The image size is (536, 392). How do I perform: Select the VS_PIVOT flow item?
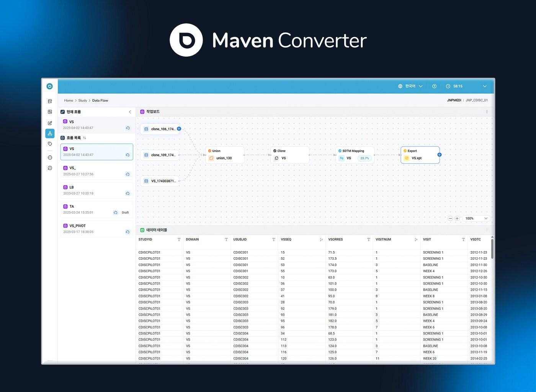pyautogui.click(x=96, y=229)
